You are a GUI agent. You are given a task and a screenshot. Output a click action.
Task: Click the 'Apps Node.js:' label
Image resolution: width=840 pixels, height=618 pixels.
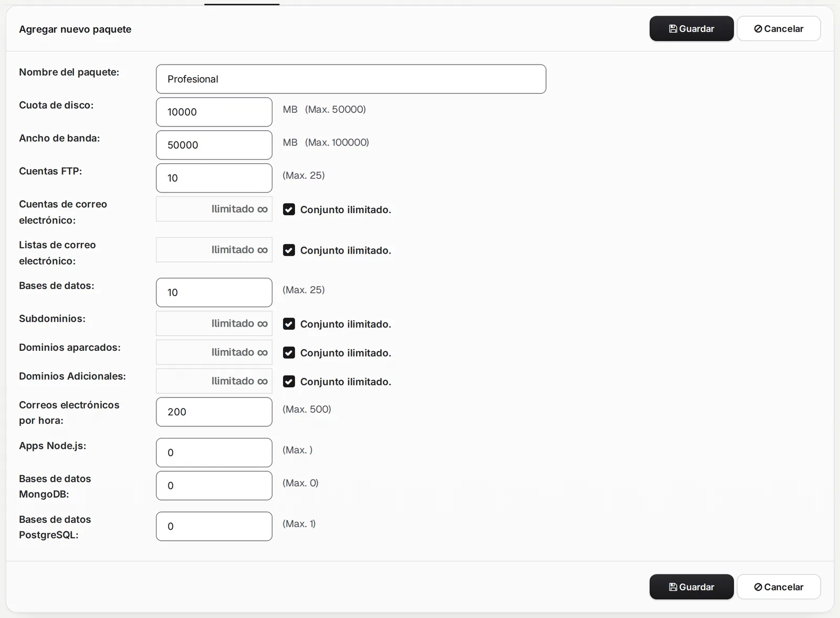tap(52, 446)
